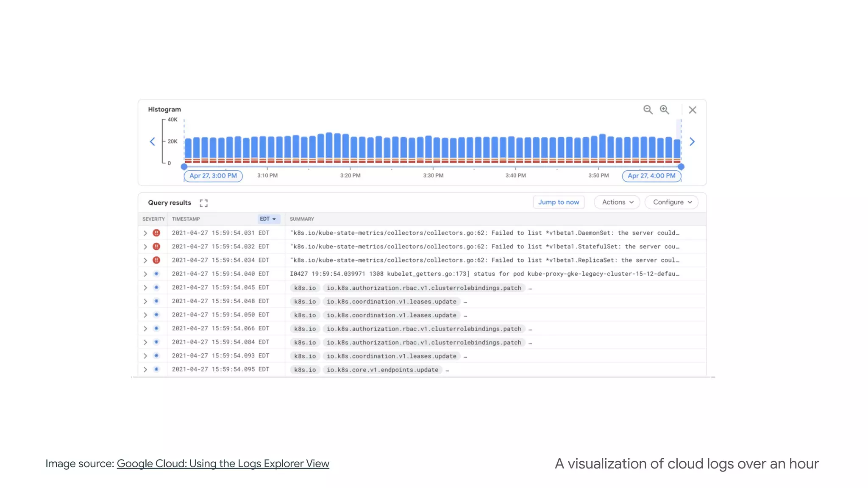
Task: Click the SUMMARY column header
Action: point(302,219)
